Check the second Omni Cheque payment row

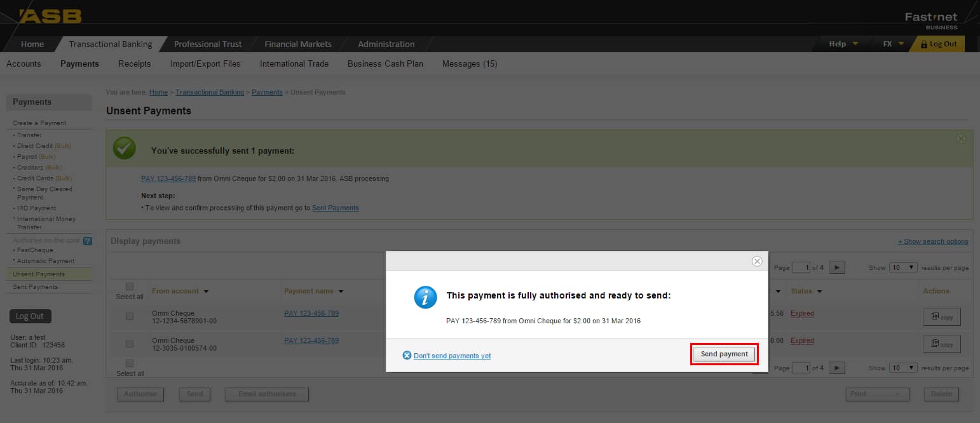coord(130,344)
